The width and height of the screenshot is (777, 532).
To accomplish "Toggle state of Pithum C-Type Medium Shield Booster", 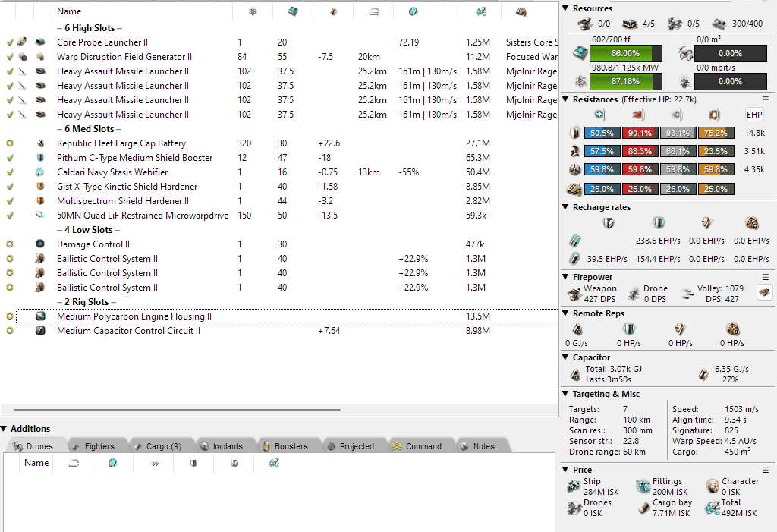I will (9, 158).
